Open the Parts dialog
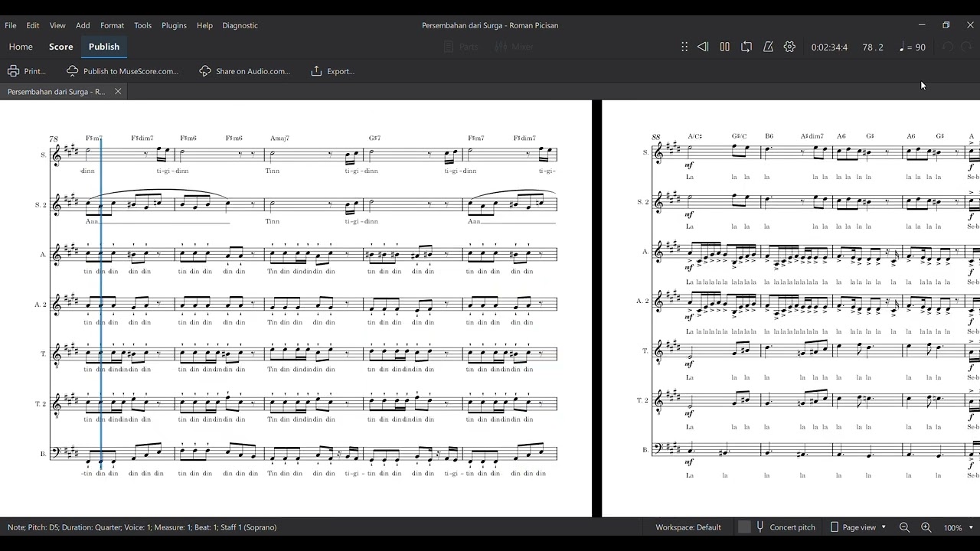 point(461,47)
